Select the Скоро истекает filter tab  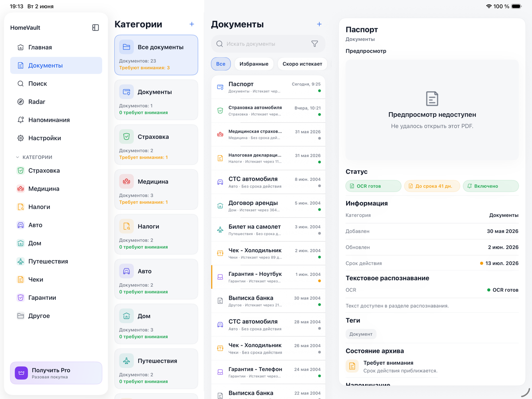(x=302, y=64)
